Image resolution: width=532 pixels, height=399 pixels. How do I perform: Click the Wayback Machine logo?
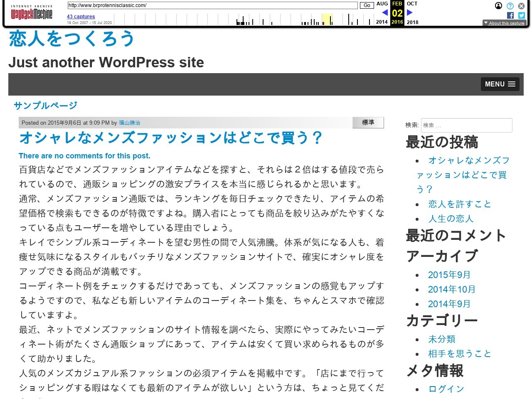click(32, 13)
